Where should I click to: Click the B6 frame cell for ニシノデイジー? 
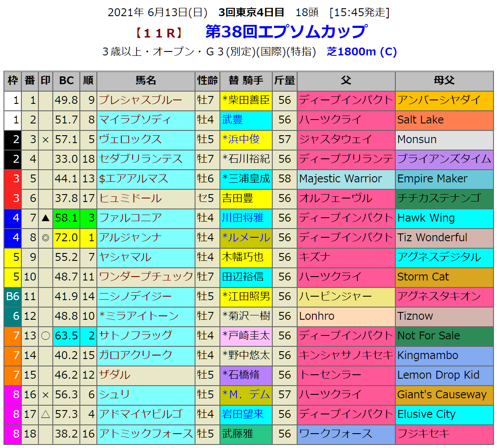(x=13, y=297)
